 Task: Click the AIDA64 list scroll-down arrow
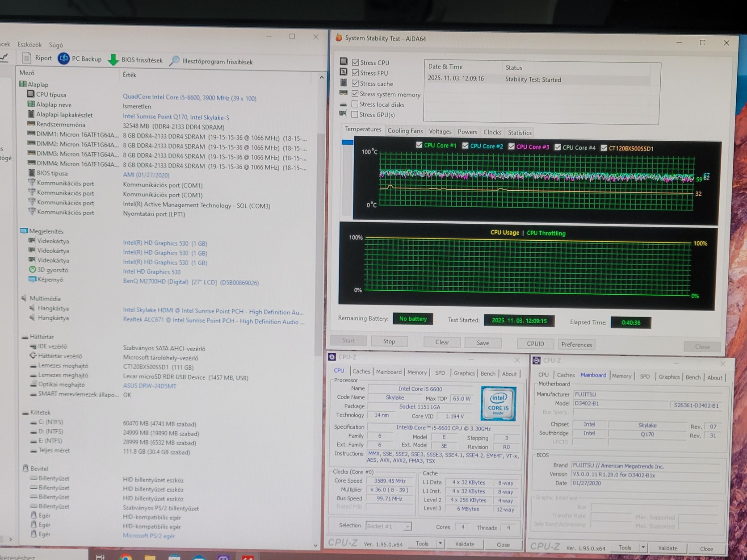[x=316, y=545]
